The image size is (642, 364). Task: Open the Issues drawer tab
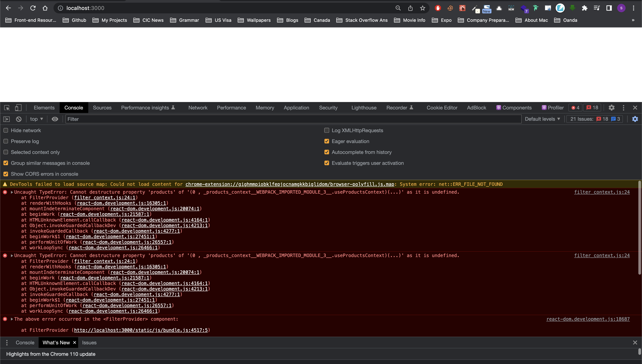click(89, 343)
